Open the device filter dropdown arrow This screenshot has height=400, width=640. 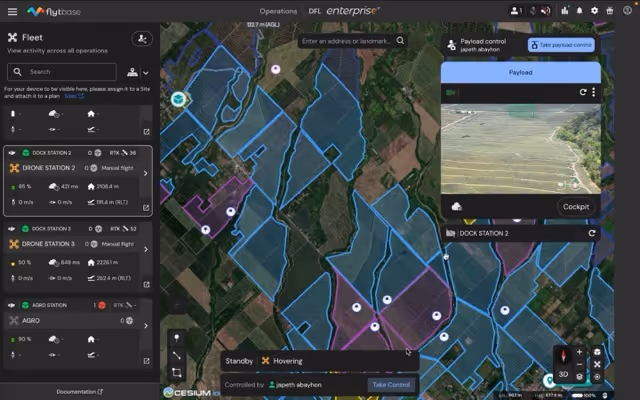(x=146, y=73)
